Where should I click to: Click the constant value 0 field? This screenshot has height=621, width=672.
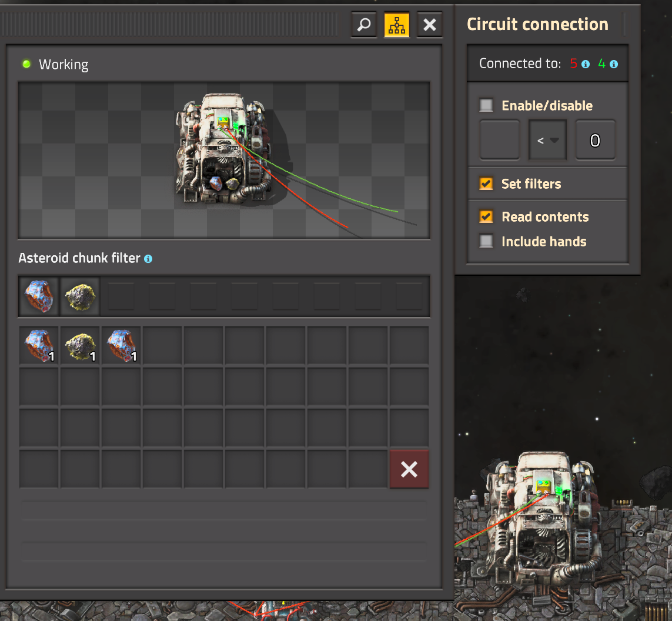[596, 140]
